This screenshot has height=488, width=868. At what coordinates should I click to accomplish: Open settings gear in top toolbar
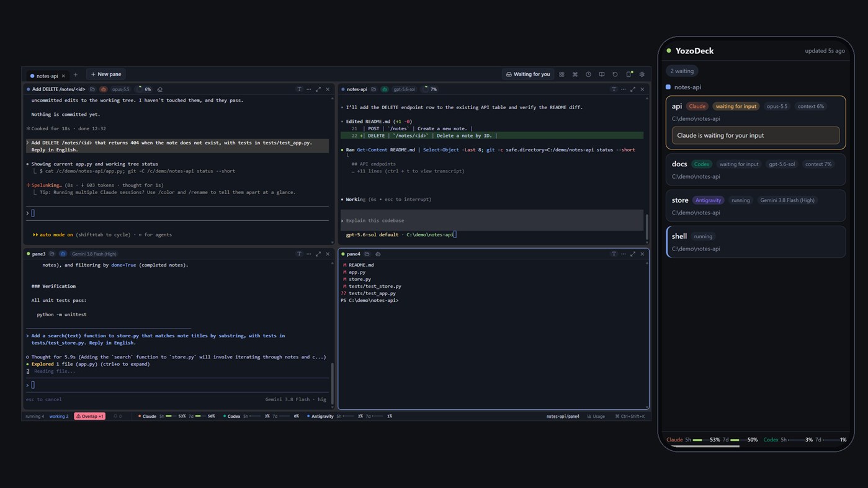(x=642, y=74)
